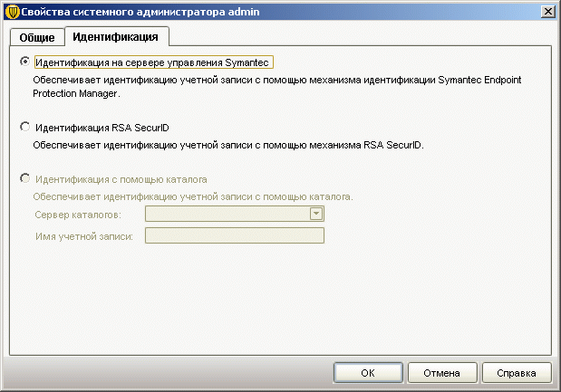Click the RSA SecurID mechanism description text
The image size is (561, 392).
[x=228, y=144]
